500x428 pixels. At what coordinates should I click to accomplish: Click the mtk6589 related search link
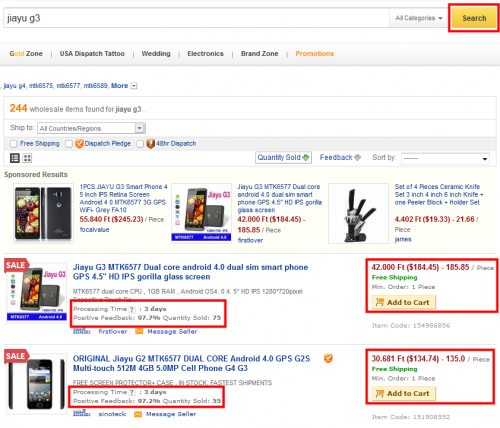[x=95, y=86]
